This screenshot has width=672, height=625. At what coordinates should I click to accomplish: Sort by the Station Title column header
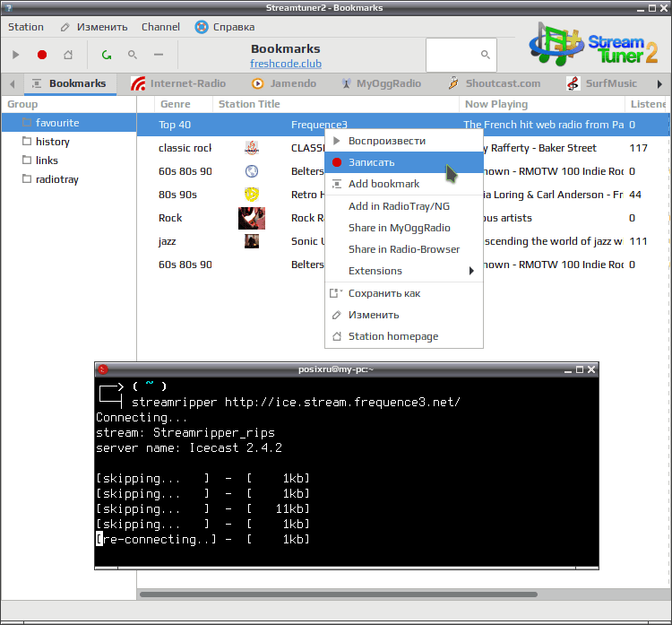click(x=336, y=104)
